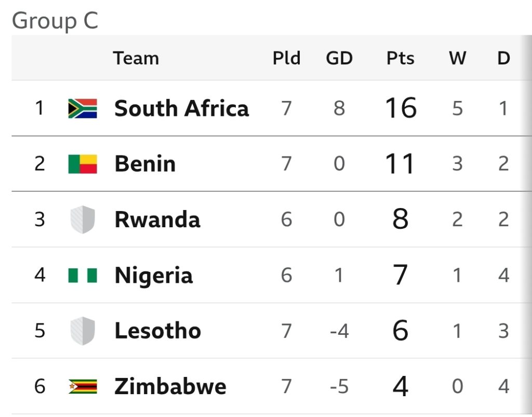Click South Africa's 16 points value
The height and width of the screenshot is (417, 532).
(401, 108)
